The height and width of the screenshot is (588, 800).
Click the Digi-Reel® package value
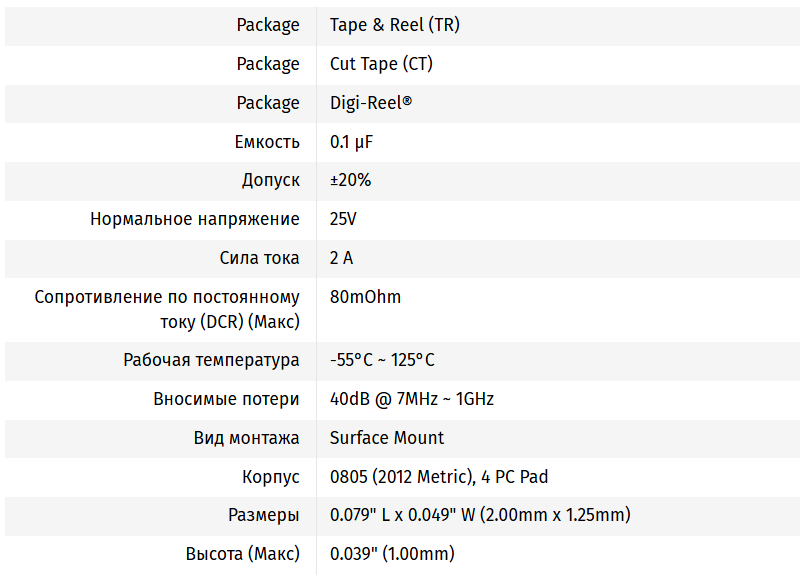click(371, 103)
